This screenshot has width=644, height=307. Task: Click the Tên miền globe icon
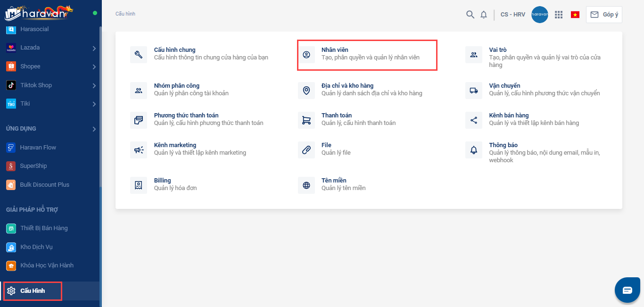coord(306,185)
